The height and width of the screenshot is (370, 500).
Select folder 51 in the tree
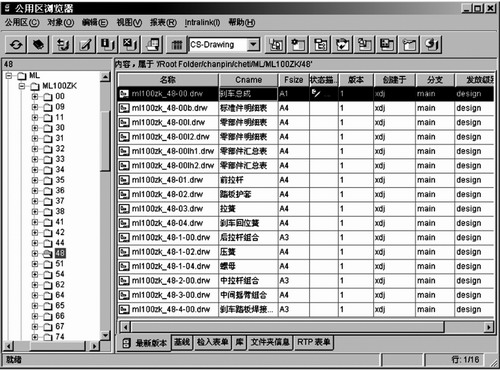(x=59, y=264)
